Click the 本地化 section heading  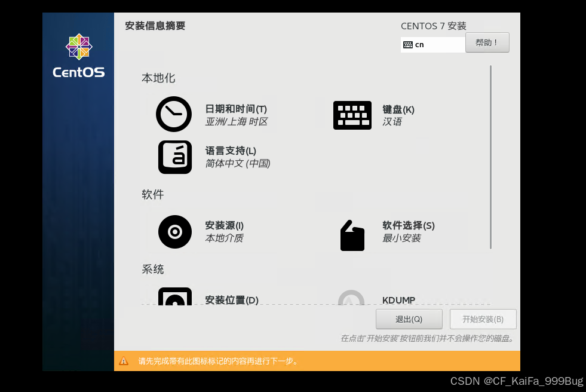158,78
